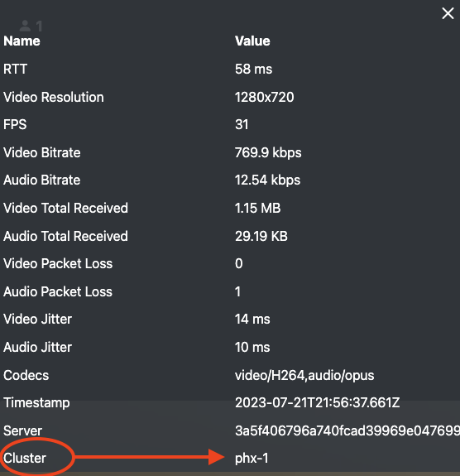Screen dimensions: 460x476
Task: Click the phx-1 cluster value
Action: point(252,459)
